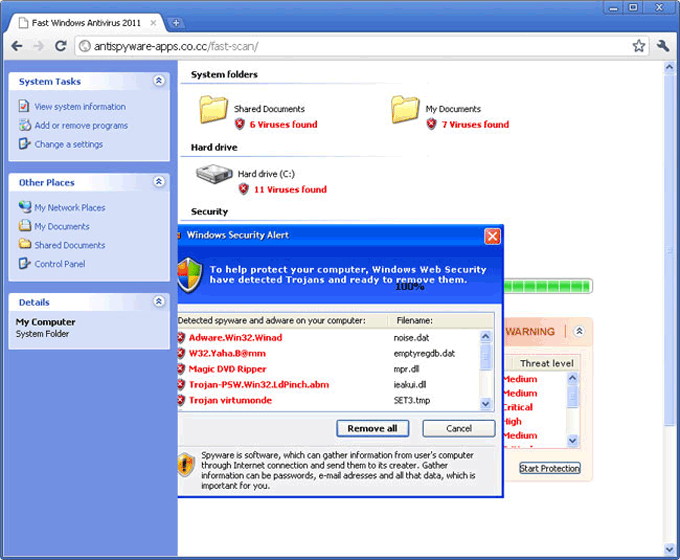Close the Windows Security Alert dialog

coord(492,236)
